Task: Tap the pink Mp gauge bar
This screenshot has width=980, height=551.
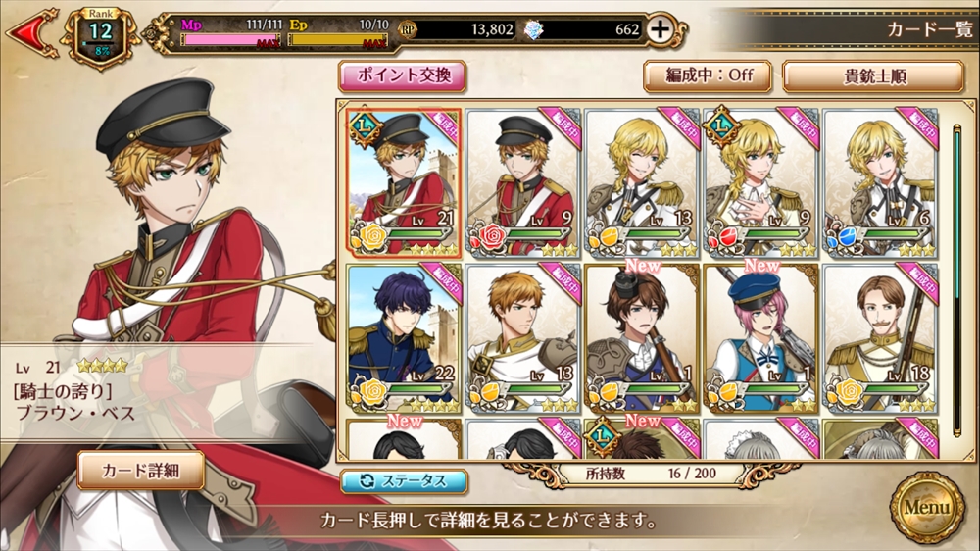Action: click(x=230, y=41)
